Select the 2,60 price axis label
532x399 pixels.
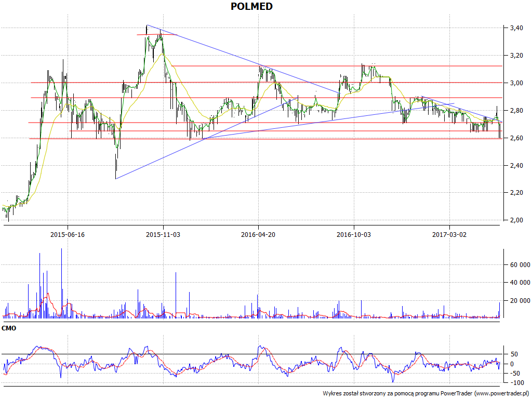pyautogui.click(x=516, y=138)
